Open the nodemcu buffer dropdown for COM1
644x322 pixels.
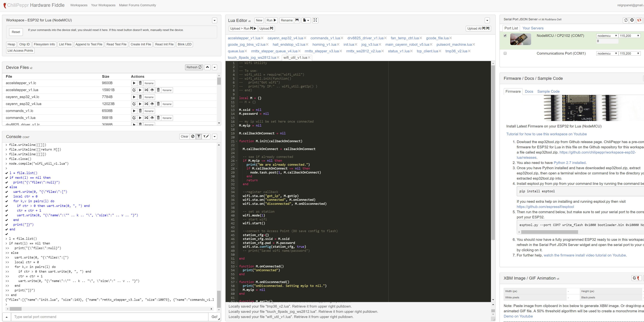[x=607, y=54]
